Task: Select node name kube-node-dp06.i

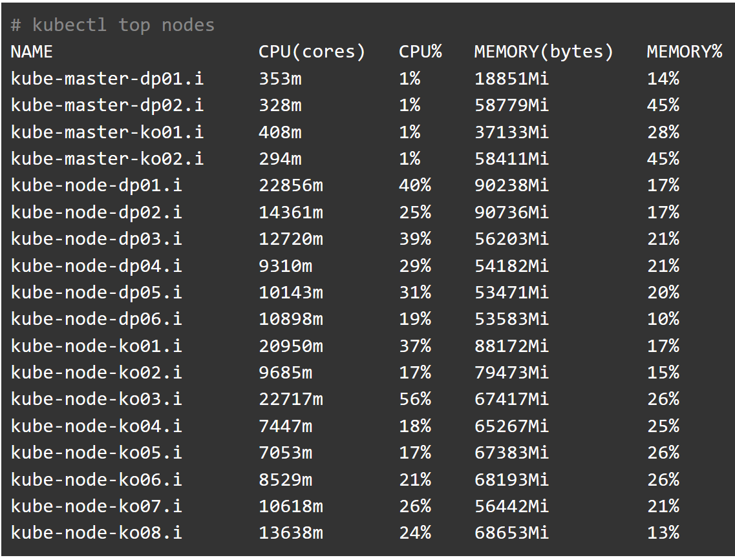Action: pyautogui.click(x=96, y=319)
